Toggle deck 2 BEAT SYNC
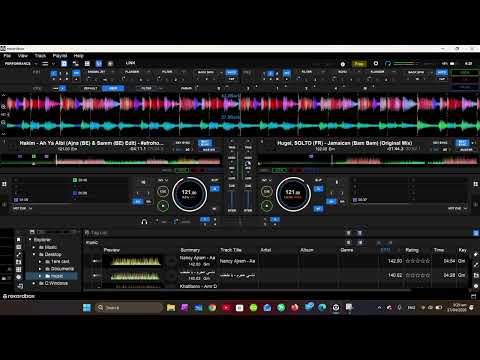Image resolution: width=480 pixels, height=360 pixels. [x=463, y=143]
